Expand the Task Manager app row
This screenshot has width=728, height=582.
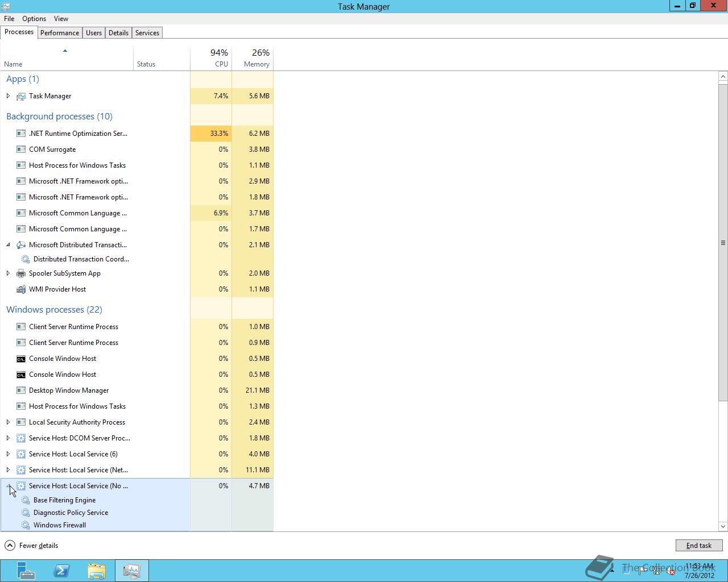[8, 96]
